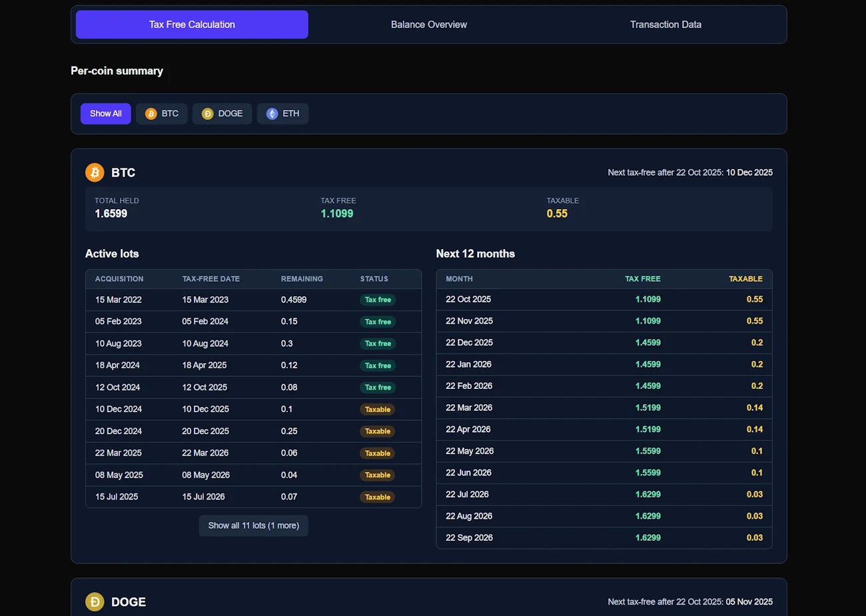Click tax free value 1.5599 for 22 May 2026
The width and height of the screenshot is (866, 616).
(648, 451)
